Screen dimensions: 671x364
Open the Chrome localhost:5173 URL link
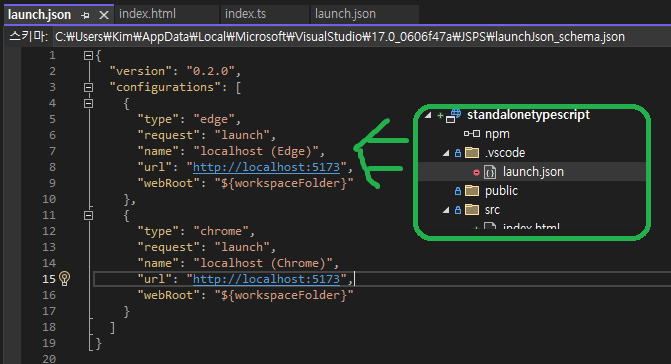click(x=266, y=279)
